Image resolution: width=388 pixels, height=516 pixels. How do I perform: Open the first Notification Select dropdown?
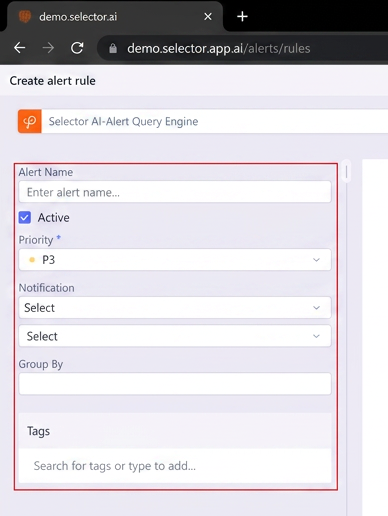click(175, 307)
